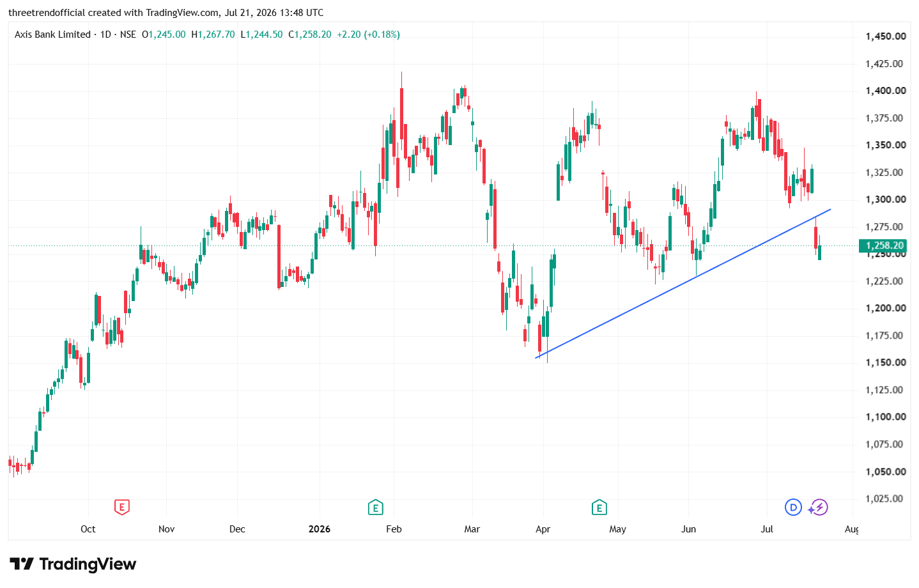The height and width of the screenshot is (588, 919).
Task: Click the 1,350.00 price axis label
Action: (885, 145)
